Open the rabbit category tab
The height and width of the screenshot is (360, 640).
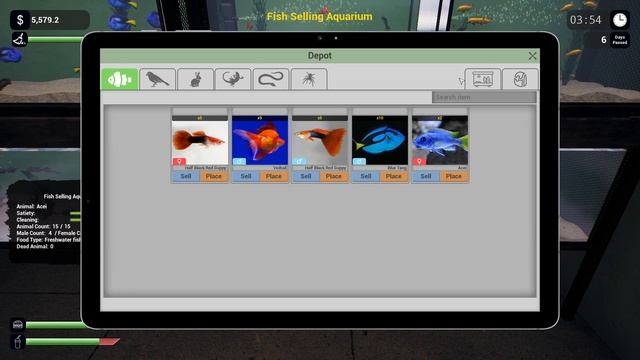click(x=196, y=79)
